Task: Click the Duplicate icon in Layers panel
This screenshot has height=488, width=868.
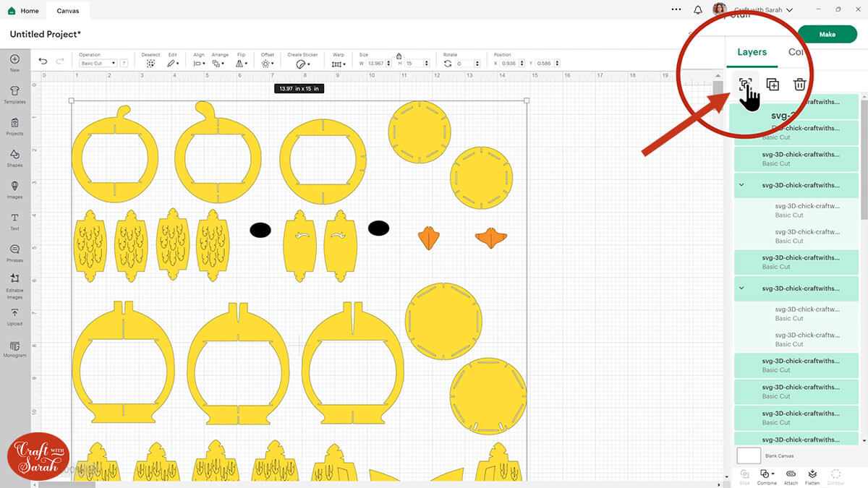Action: pos(773,85)
